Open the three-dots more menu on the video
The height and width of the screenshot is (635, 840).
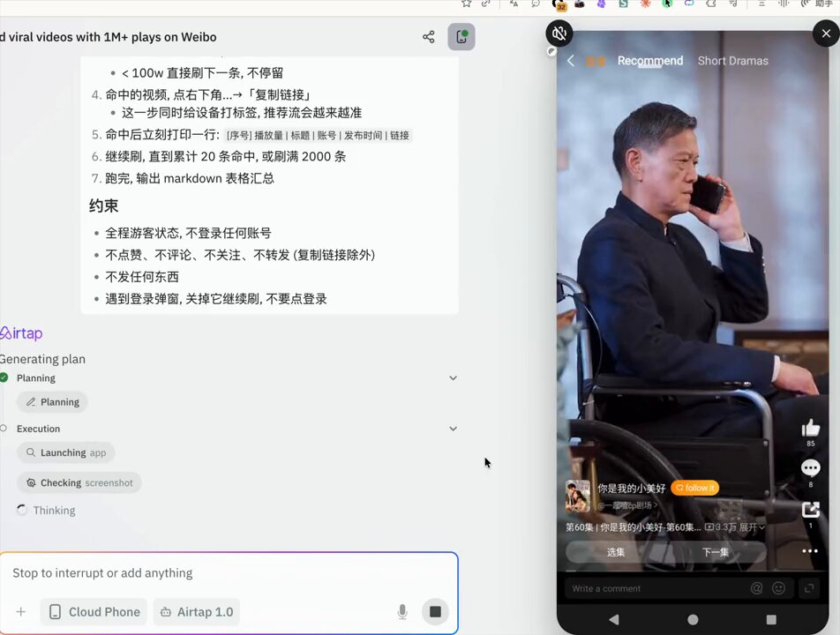(x=810, y=551)
